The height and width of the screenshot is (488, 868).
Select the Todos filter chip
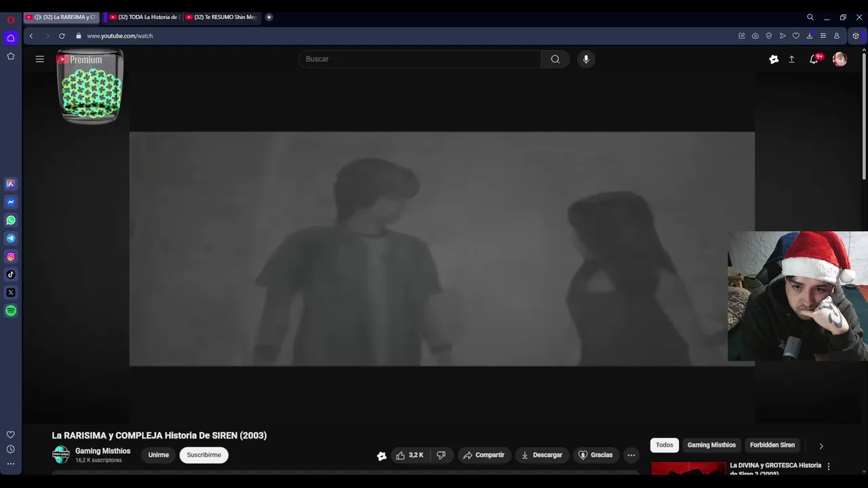[x=665, y=445]
